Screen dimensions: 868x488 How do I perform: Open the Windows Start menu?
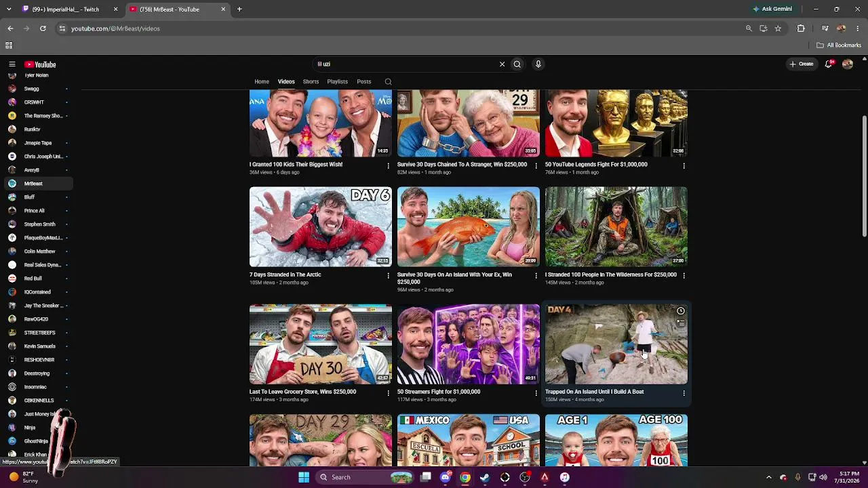tap(304, 477)
